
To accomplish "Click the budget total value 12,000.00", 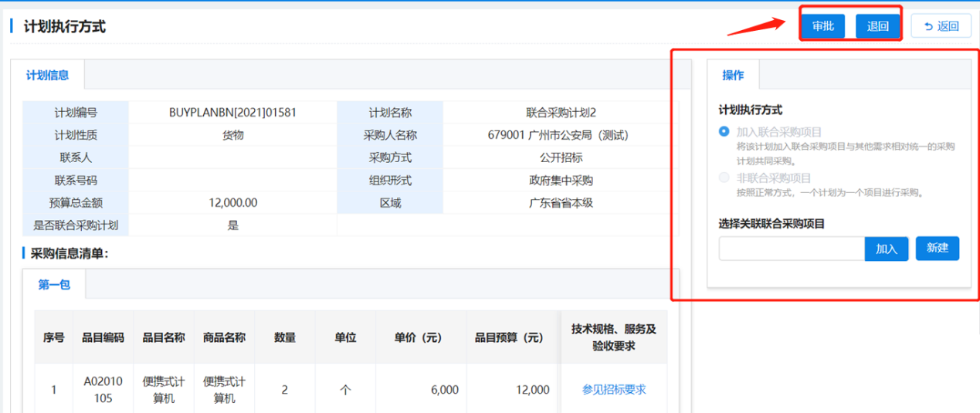I will 232,203.
